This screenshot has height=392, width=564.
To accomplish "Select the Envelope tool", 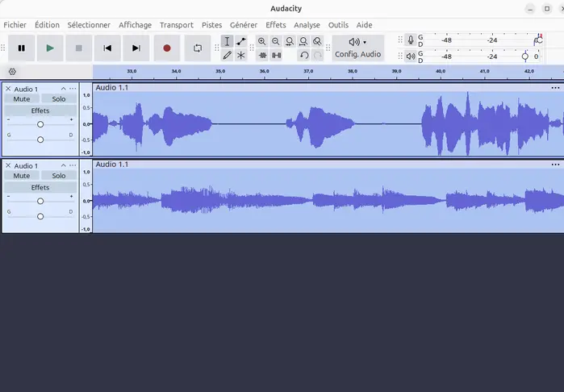I will tap(241, 41).
